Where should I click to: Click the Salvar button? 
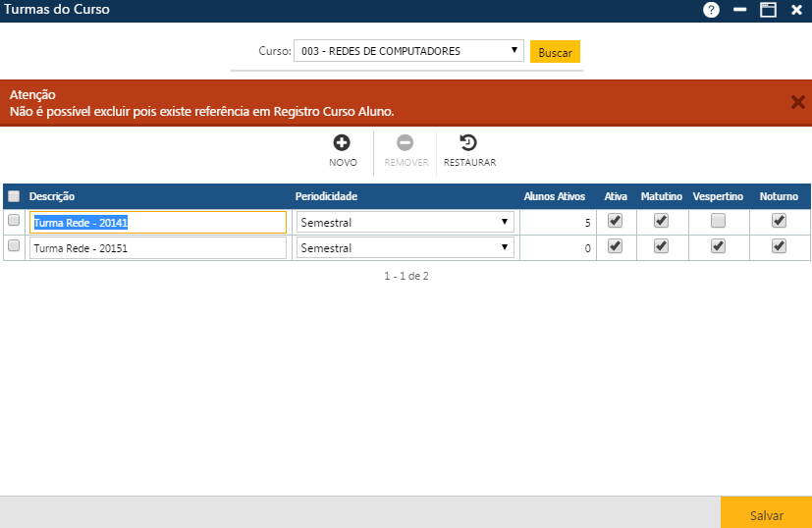[766, 514]
